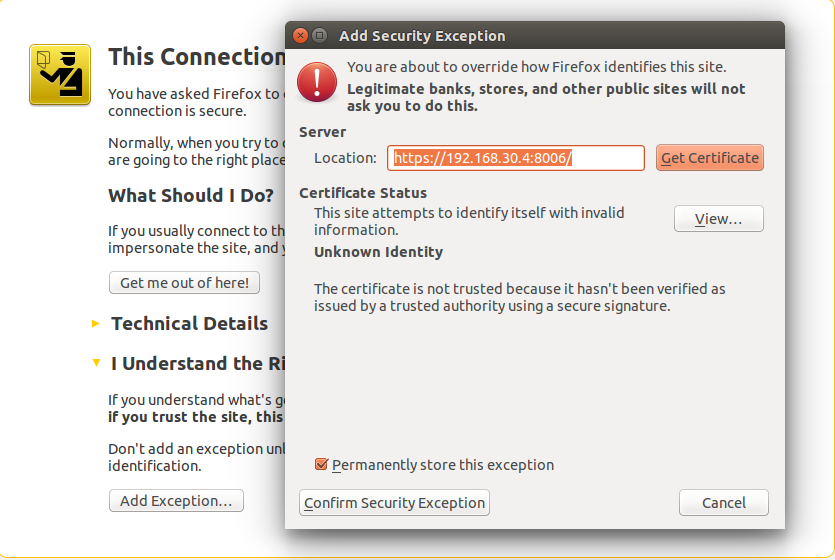The image size is (835, 560).
Task: Click the grey window button beside close
Action: pyautogui.click(x=320, y=36)
